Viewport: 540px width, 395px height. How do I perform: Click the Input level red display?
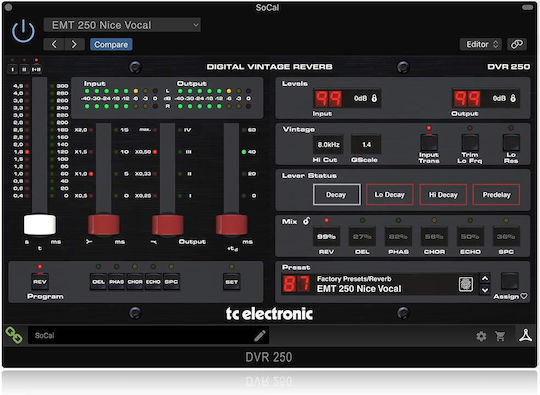click(x=329, y=98)
